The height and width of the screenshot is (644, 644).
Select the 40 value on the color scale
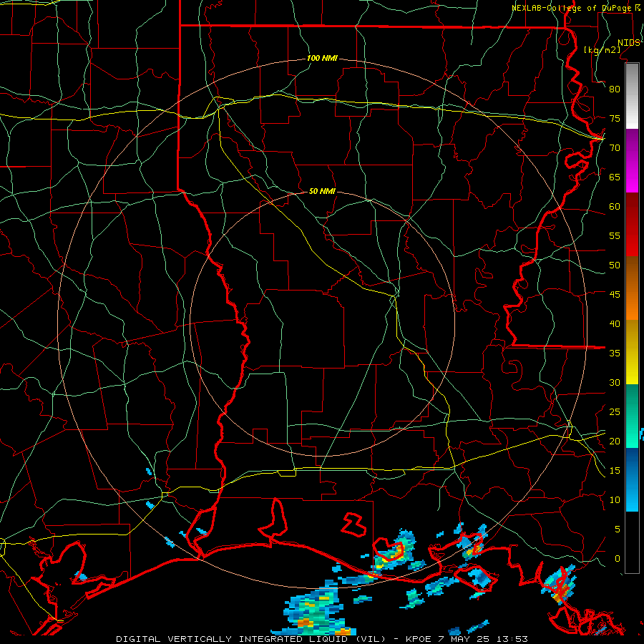click(615, 323)
